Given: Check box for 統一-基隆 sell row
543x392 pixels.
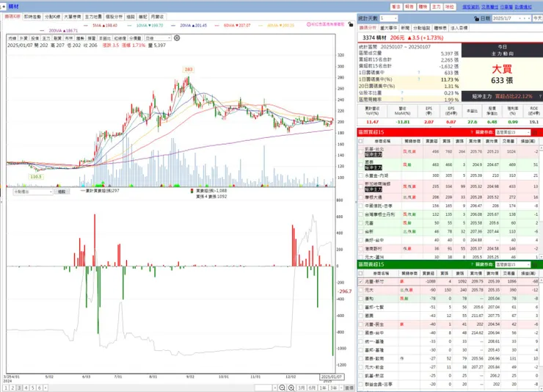Looking at the screenshot, I should (x=360, y=341).
